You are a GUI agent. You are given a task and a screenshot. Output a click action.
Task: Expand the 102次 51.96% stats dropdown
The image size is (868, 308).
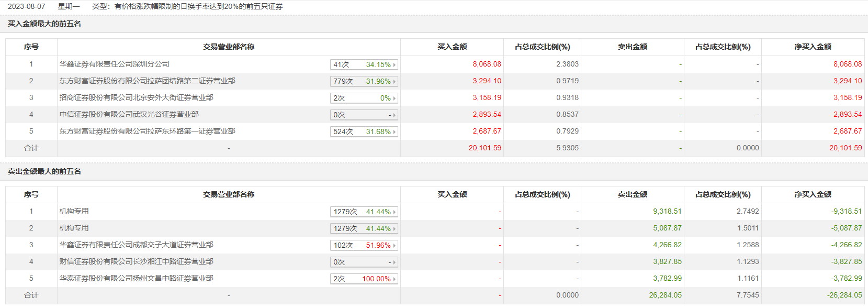point(364,245)
